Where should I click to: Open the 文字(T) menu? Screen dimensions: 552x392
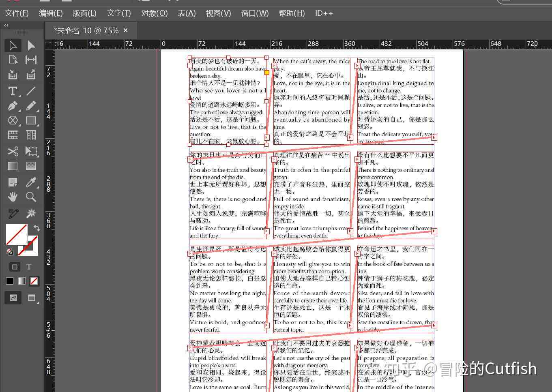click(119, 13)
